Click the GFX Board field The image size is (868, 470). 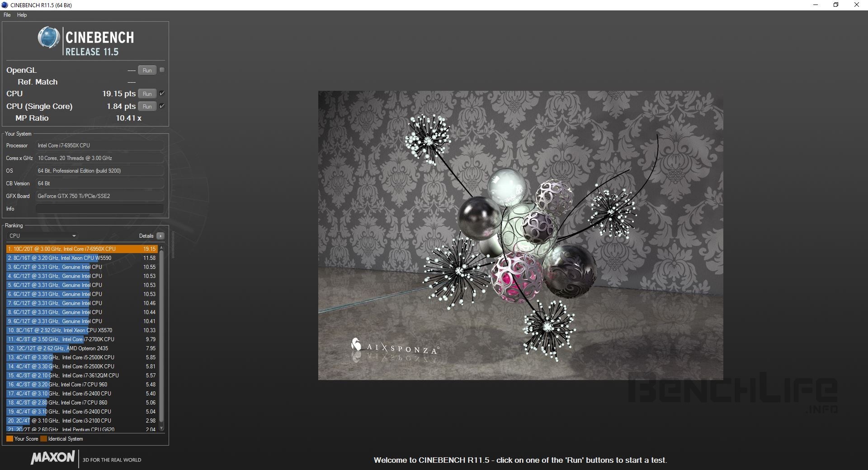(99, 196)
